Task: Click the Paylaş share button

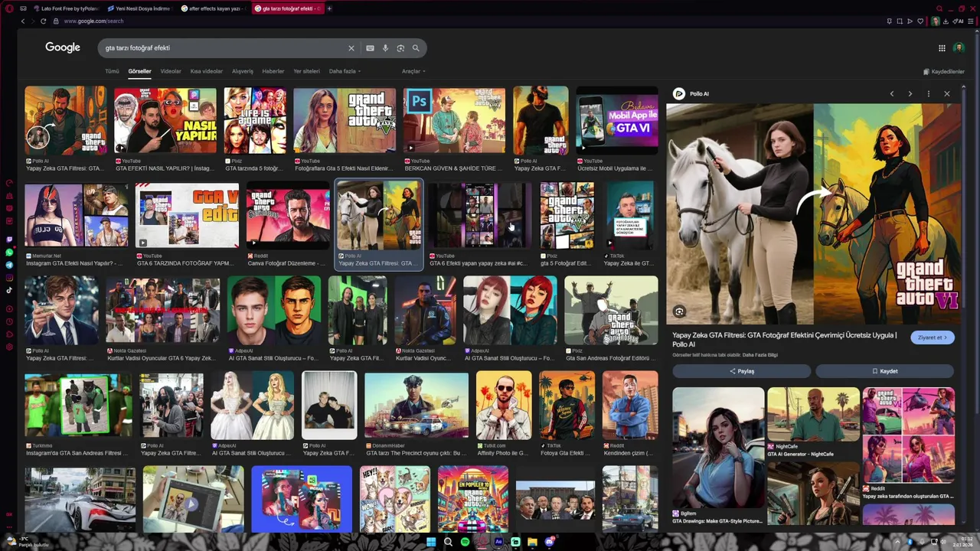Action: tap(741, 371)
